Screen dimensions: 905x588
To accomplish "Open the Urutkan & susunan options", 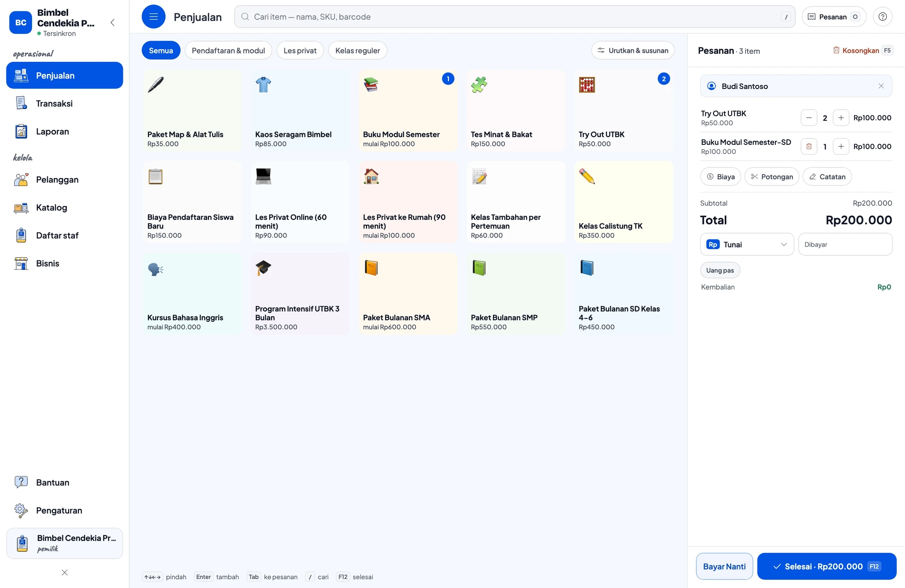I will (633, 51).
